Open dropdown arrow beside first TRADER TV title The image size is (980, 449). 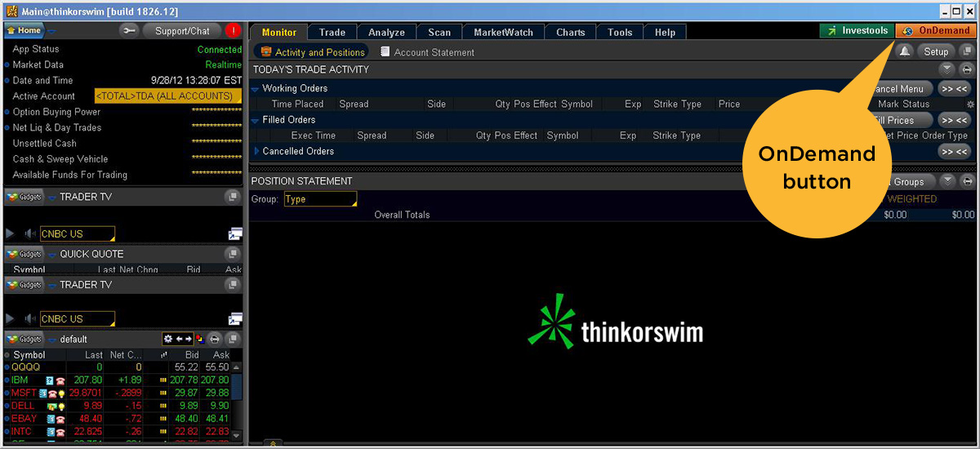click(x=52, y=198)
